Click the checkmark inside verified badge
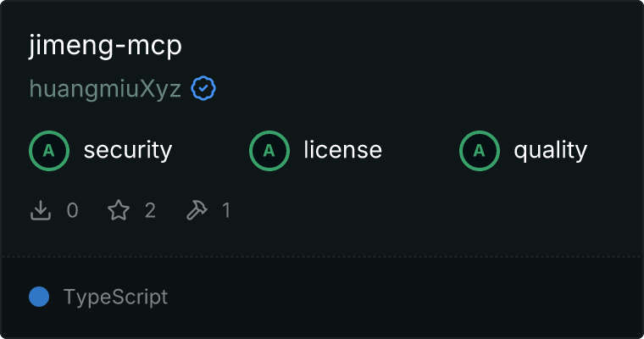This screenshot has width=644, height=339. point(203,88)
